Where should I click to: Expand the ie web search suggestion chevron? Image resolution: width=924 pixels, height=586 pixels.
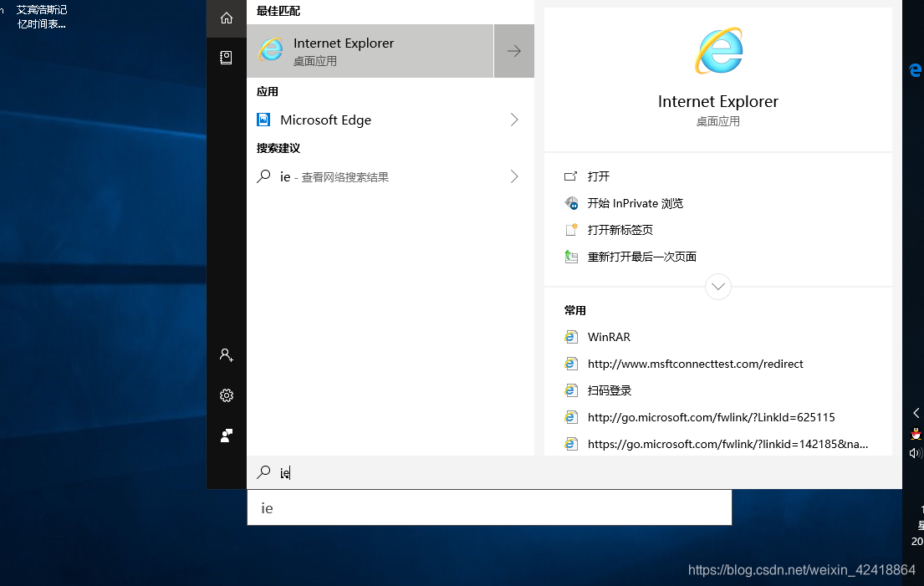pyautogui.click(x=514, y=176)
